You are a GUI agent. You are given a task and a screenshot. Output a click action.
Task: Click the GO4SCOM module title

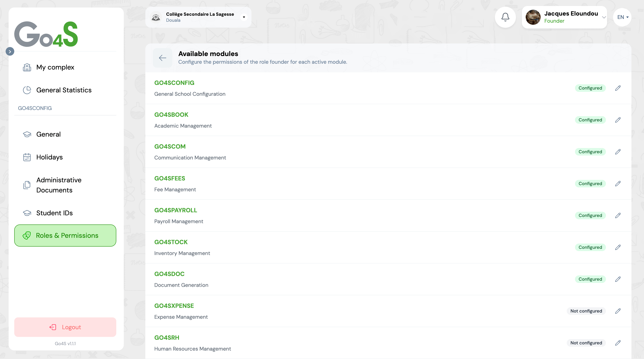coord(170,147)
